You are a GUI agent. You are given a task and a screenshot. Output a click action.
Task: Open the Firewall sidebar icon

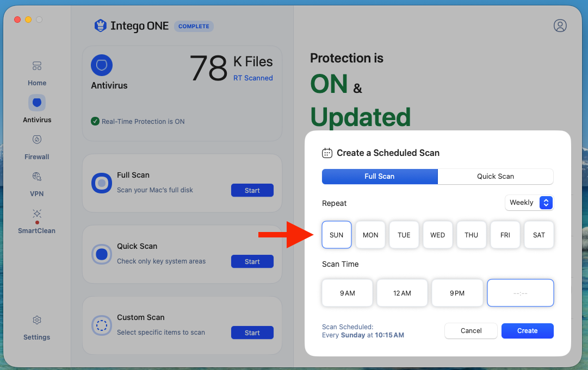(x=37, y=139)
